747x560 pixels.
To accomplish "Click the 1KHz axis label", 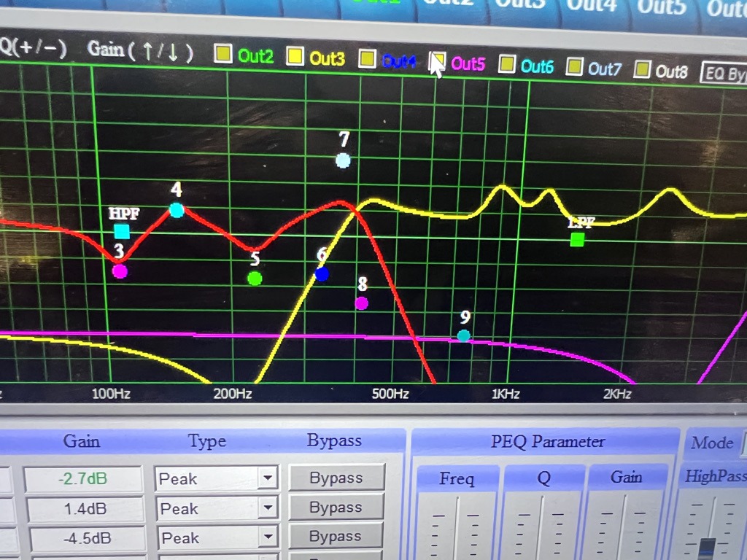I will tap(506, 394).
